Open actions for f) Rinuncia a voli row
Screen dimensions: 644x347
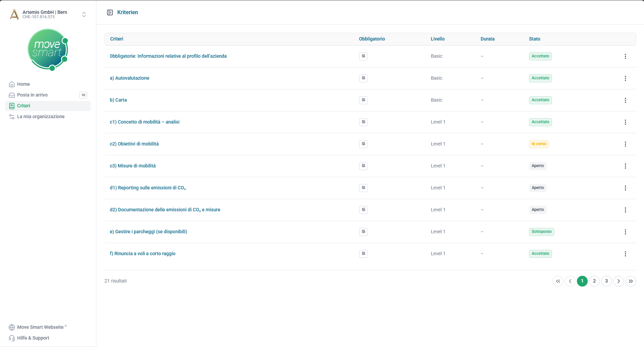tap(625, 254)
